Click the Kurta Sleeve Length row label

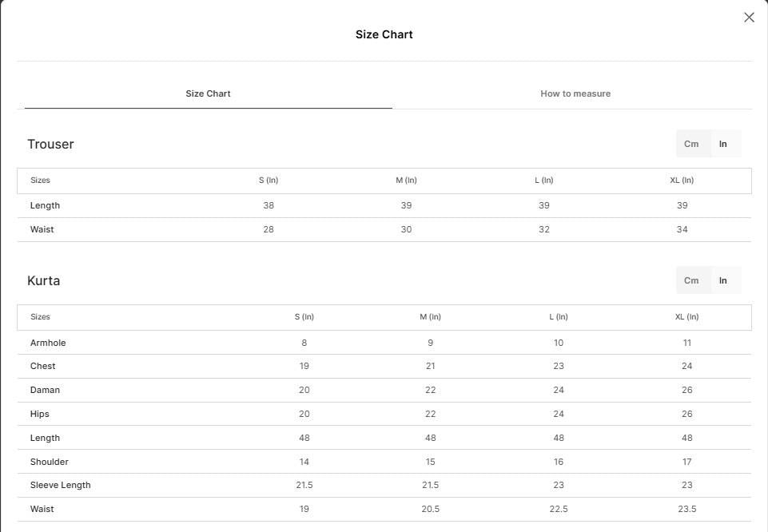pyautogui.click(x=60, y=485)
